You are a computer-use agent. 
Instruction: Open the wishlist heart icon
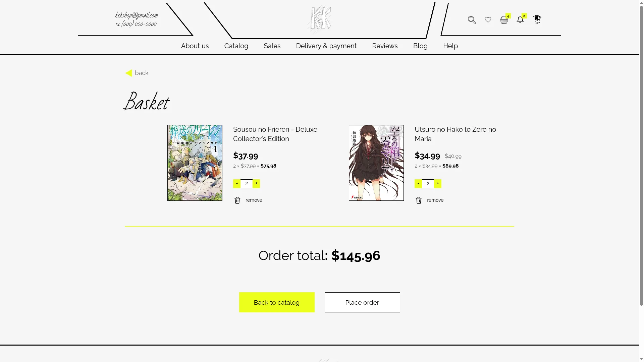488,20
